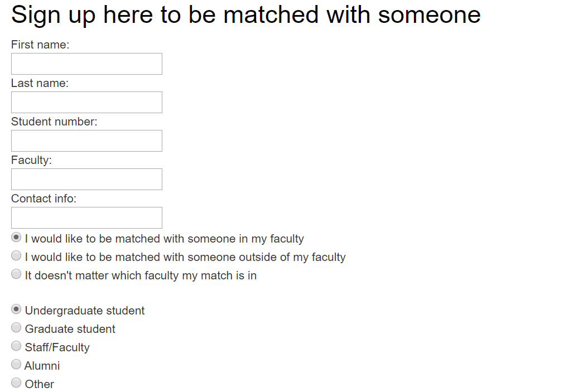Click the "Last name:" label text
This screenshot has height=392, width=588.
[x=40, y=83]
